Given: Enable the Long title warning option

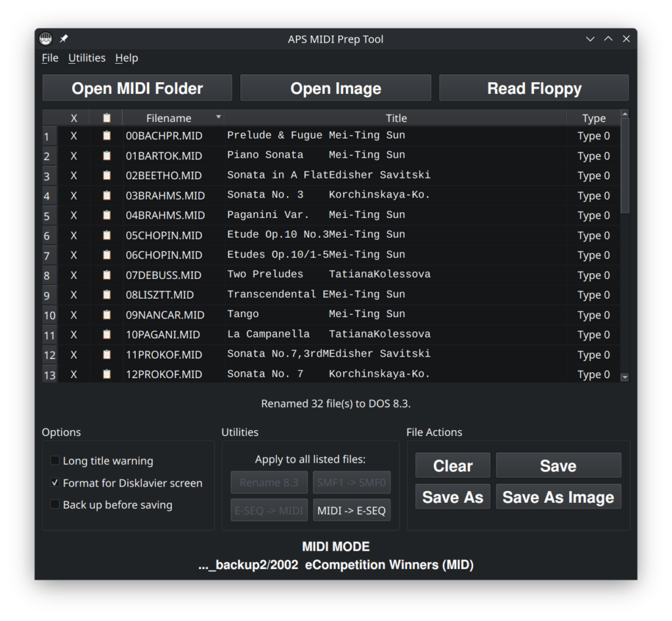Looking at the screenshot, I should 54,461.
